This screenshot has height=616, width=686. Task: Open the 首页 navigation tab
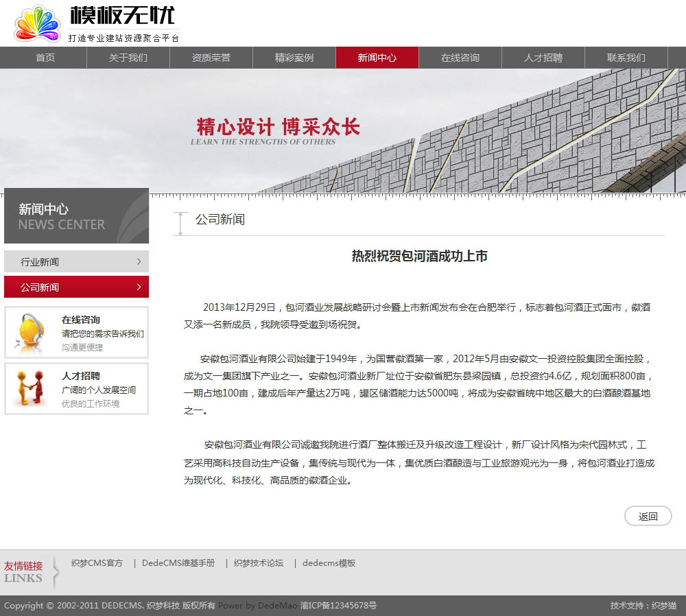click(x=45, y=58)
